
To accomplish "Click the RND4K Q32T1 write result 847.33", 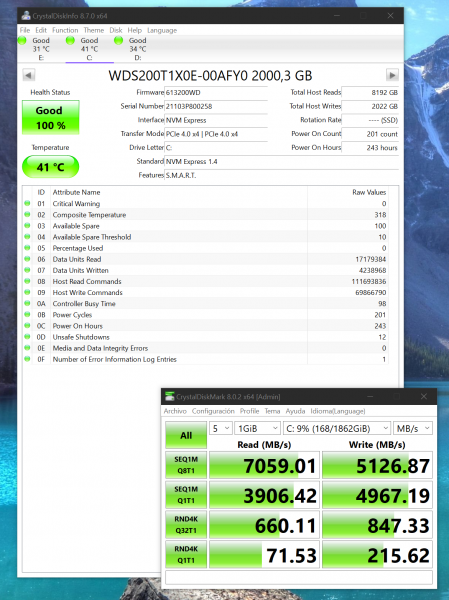I will [377, 525].
